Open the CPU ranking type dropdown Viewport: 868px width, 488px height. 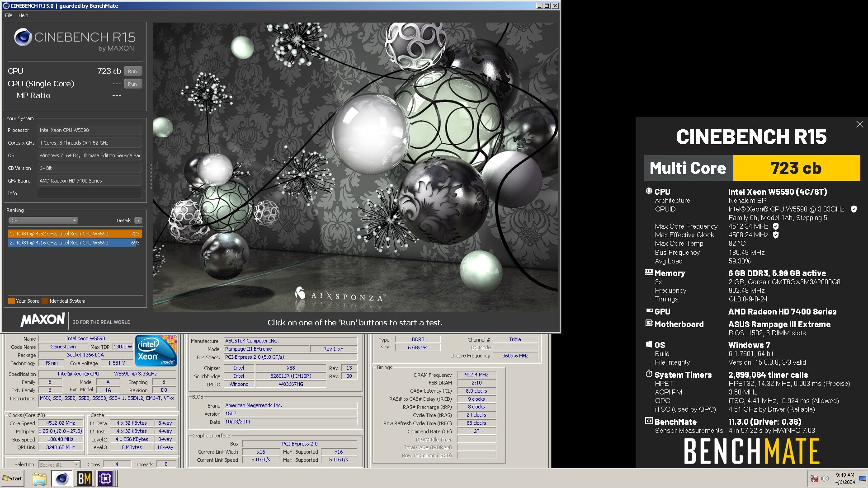point(43,221)
